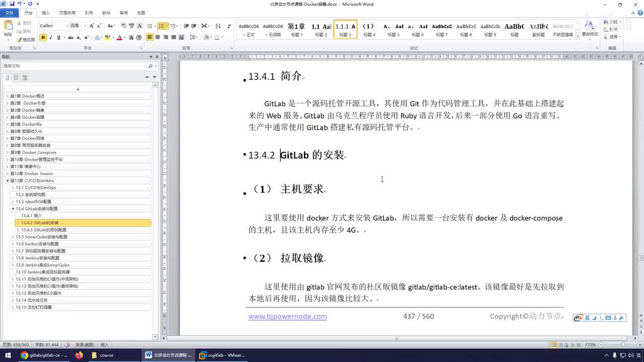The height and width of the screenshot is (362, 644).
Task: Open the font name Calibri dropdown
Action: tap(66, 26)
